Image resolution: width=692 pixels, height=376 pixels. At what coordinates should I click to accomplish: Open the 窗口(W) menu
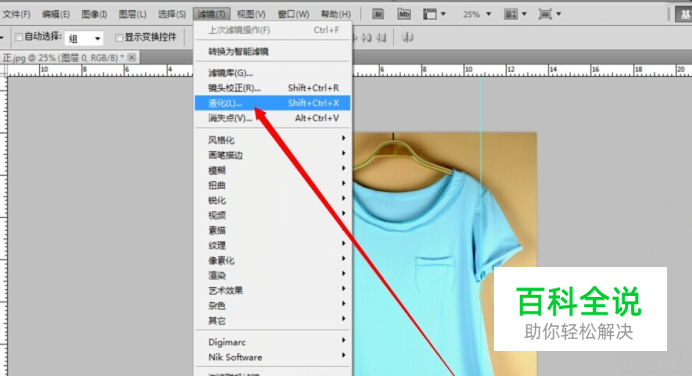tap(293, 14)
